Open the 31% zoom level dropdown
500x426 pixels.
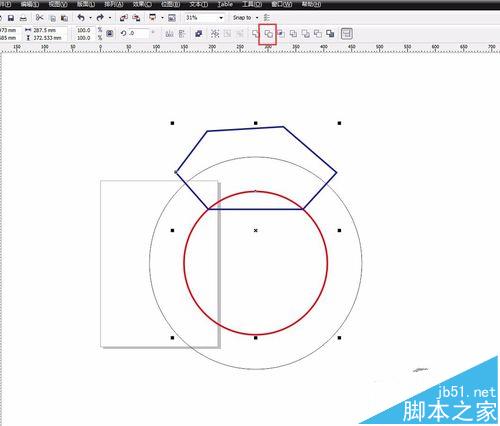221,18
